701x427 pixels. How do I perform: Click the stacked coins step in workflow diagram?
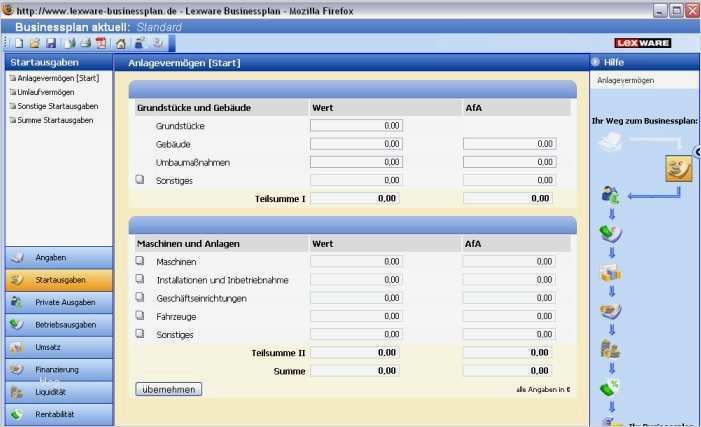611,349
